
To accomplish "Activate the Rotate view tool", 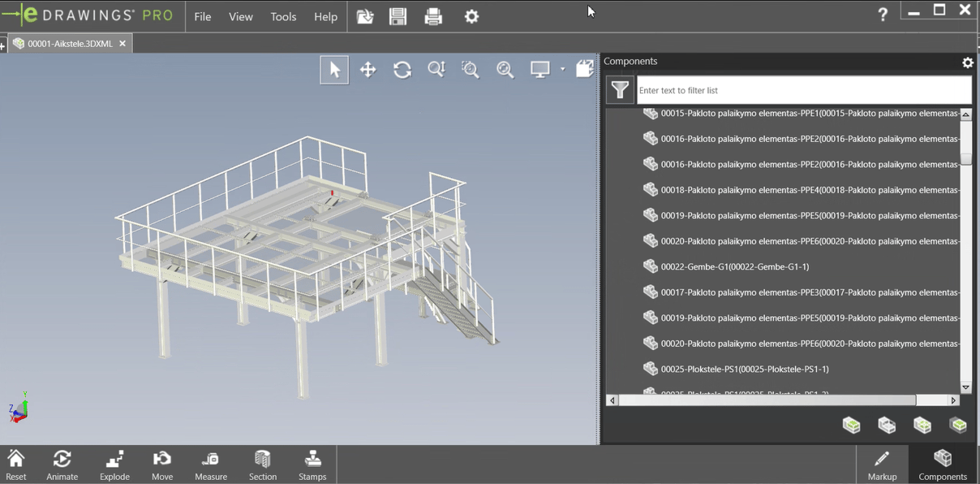I will [402, 69].
